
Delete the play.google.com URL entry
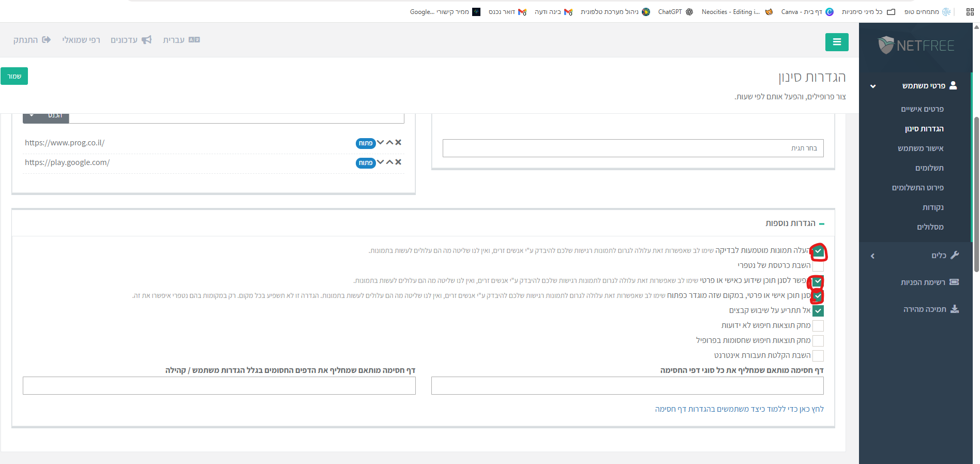pos(398,162)
